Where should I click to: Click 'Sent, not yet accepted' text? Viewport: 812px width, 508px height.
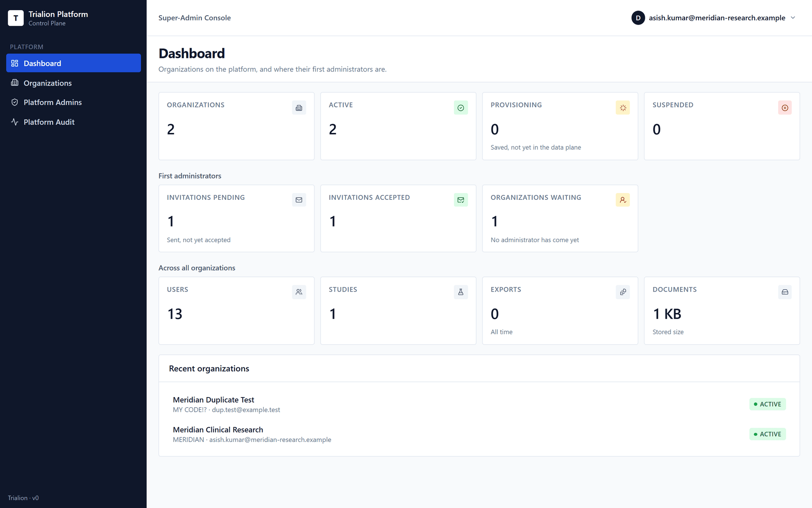point(199,240)
